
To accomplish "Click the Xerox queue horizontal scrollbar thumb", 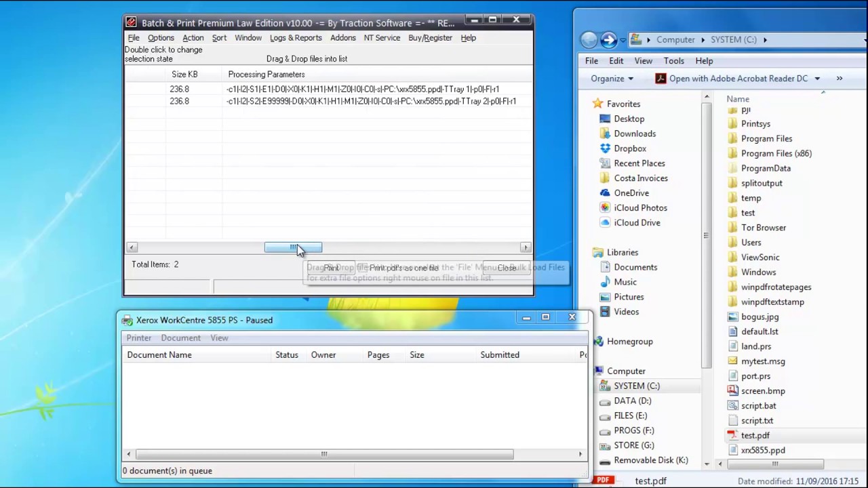I will tap(324, 454).
